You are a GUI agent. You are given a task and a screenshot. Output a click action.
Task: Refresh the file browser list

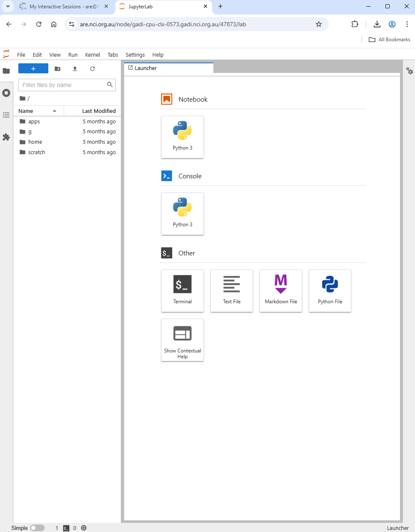tap(92, 69)
